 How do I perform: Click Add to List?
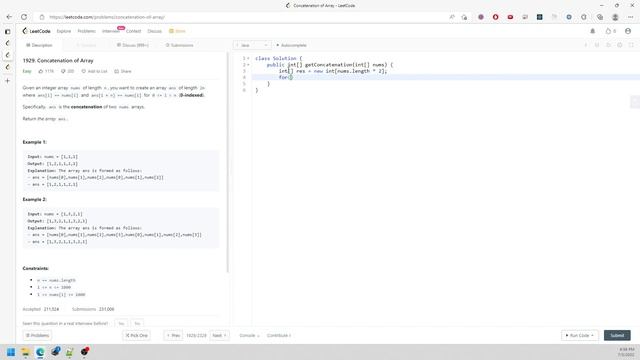94,71
